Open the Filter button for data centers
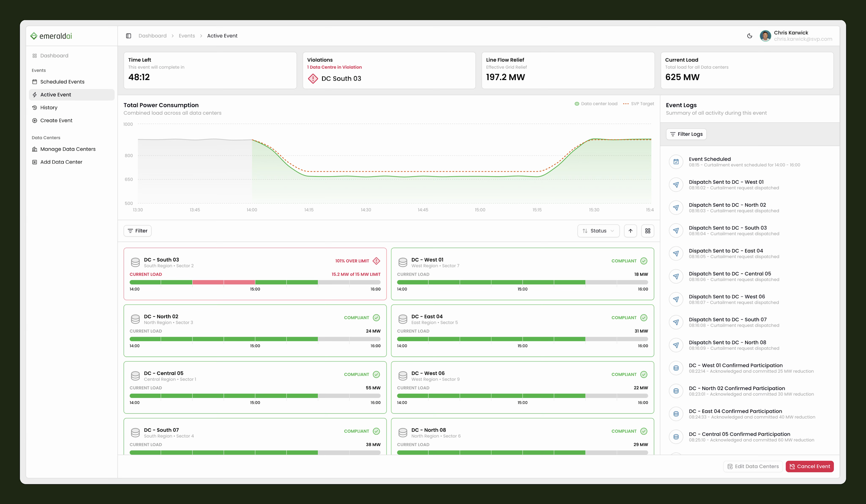The width and height of the screenshot is (866, 504). [138, 231]
